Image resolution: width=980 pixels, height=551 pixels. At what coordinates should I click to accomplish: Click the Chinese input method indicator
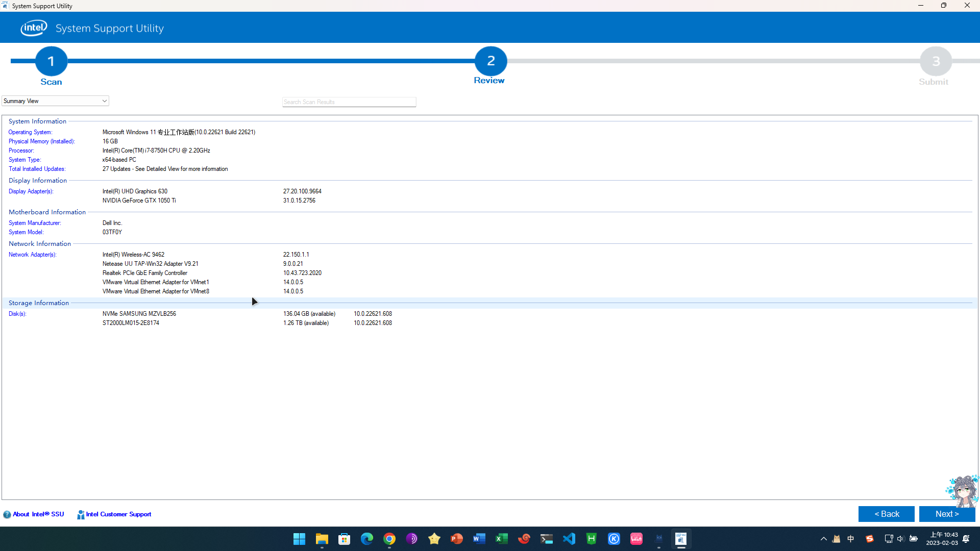coord(850,539)
